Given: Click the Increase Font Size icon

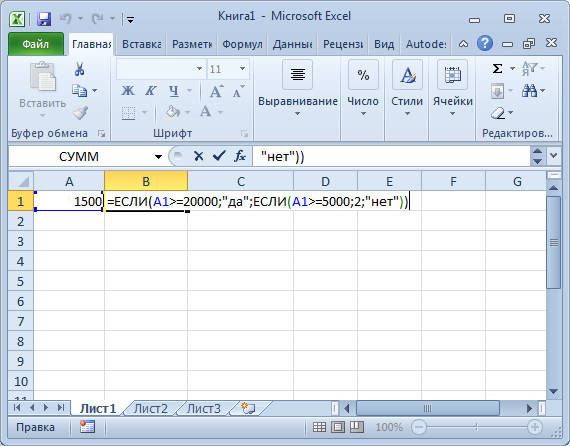Looking at the screenshot, I should click(217, 91).
